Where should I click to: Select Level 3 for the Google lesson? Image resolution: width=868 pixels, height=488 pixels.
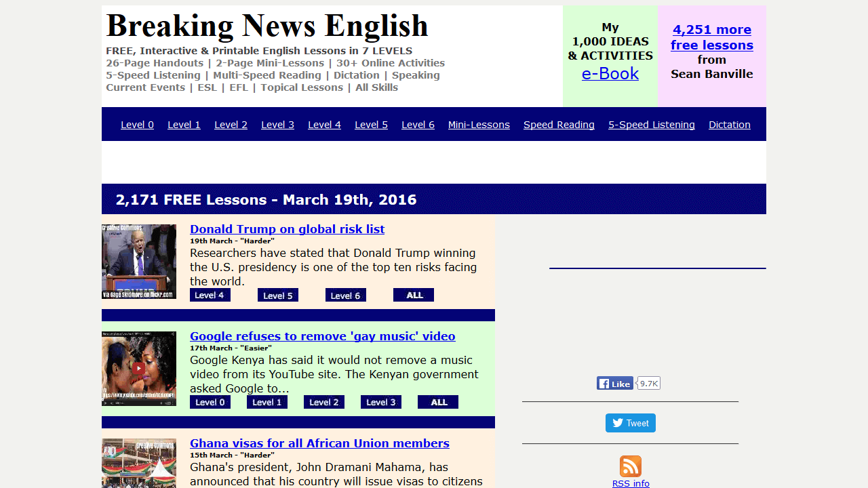tap(381, 402)
